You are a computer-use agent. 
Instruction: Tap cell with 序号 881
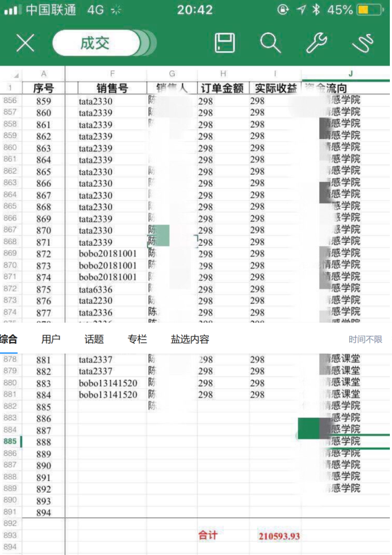(43, 360)
